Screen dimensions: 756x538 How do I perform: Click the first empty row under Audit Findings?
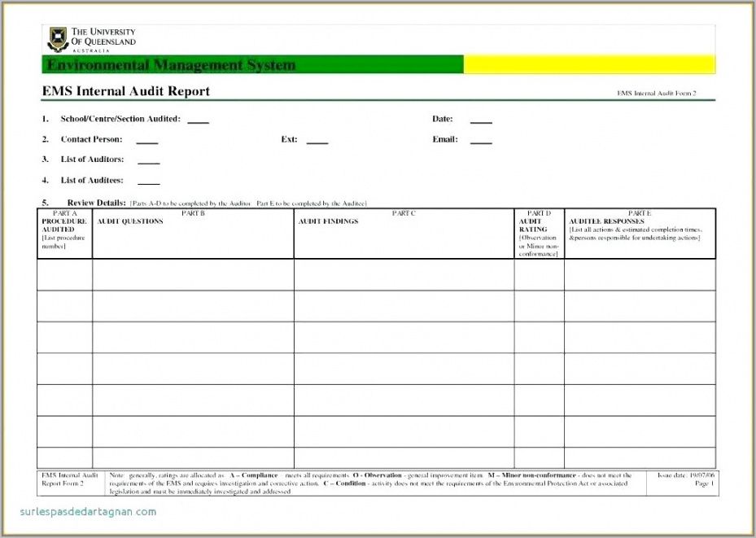pos(404,275)
